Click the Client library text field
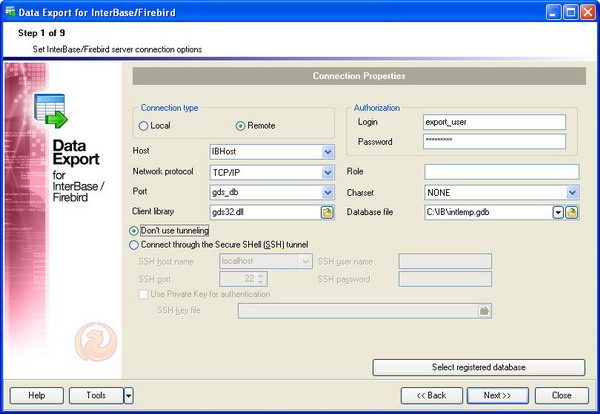The height and width of the screenshot is (414, 600). click(x=265, y=212)
